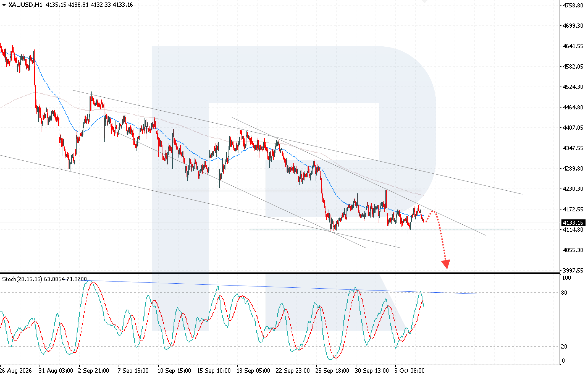Click the stochastic values 63.0864 71.8700

pos(65,279)
